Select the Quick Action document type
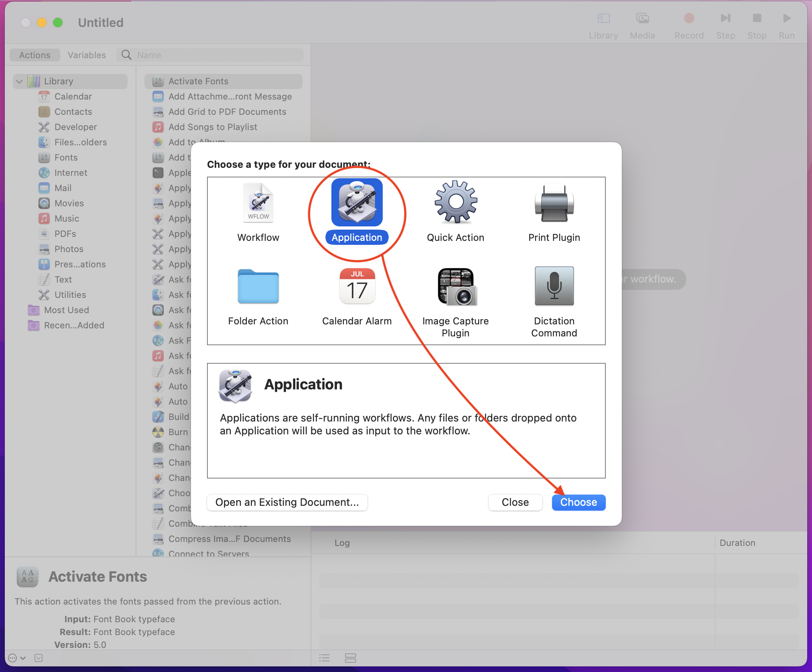 click(x=455, y=213)
